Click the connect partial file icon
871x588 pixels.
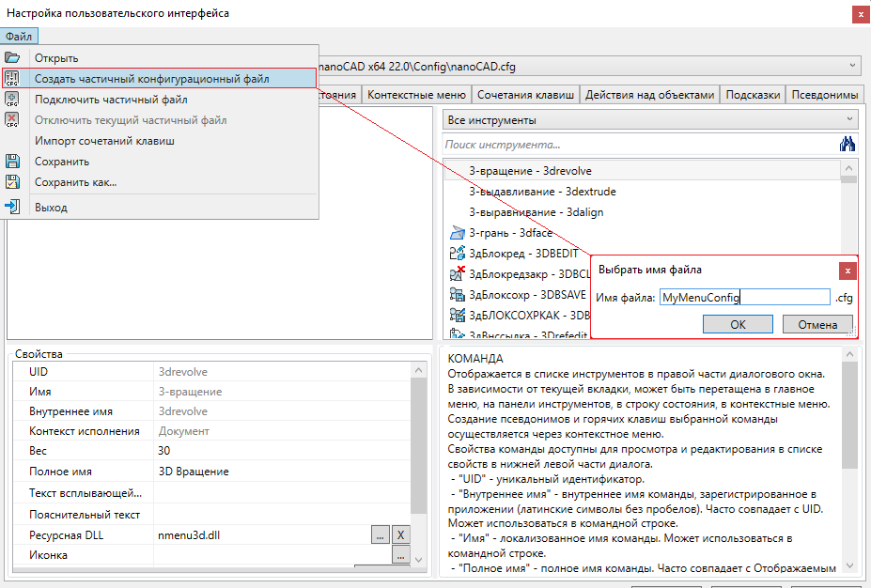click(x=13, y=100)
